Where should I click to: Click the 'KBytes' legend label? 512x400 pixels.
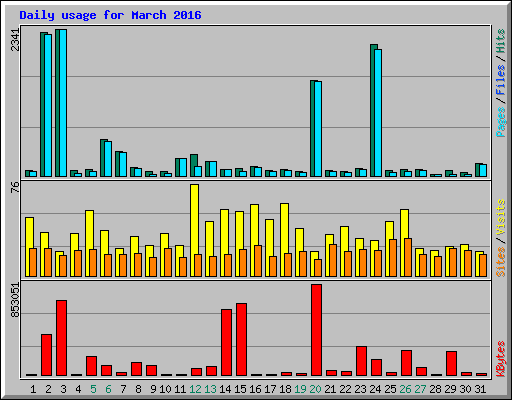click(x=501, y=359)
